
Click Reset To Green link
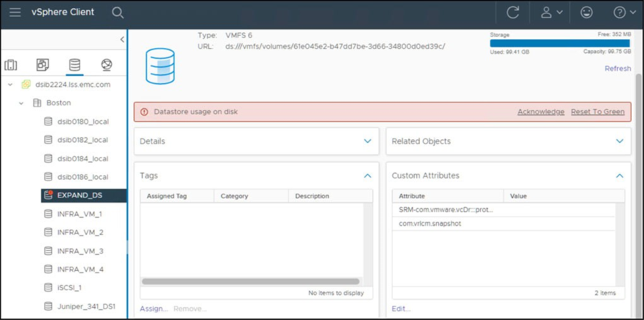(598, 112)
